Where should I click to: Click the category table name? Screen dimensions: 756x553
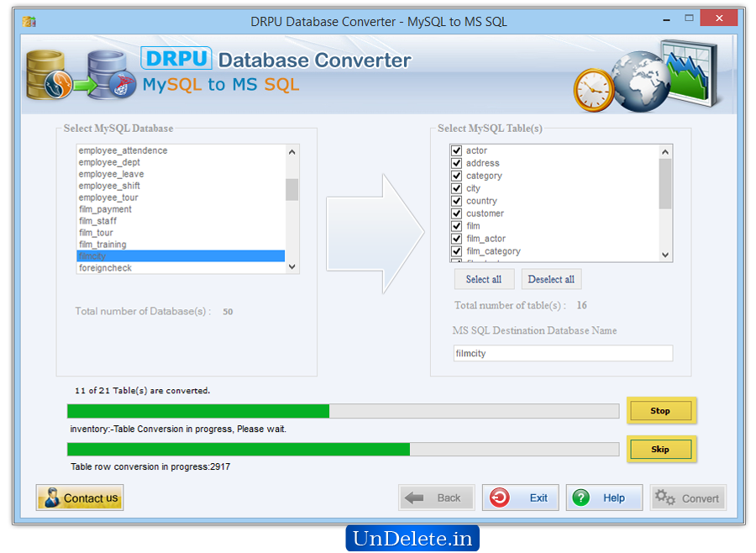pos(484,176)
